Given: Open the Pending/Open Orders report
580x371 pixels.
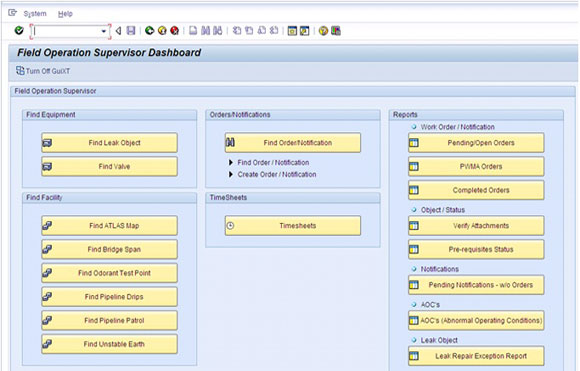Looking at the screenshot, I should (x=476, y=143).
